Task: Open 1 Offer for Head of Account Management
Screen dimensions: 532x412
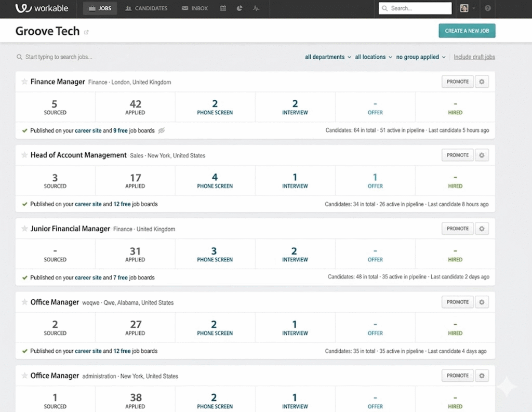Action: point(375,181)
